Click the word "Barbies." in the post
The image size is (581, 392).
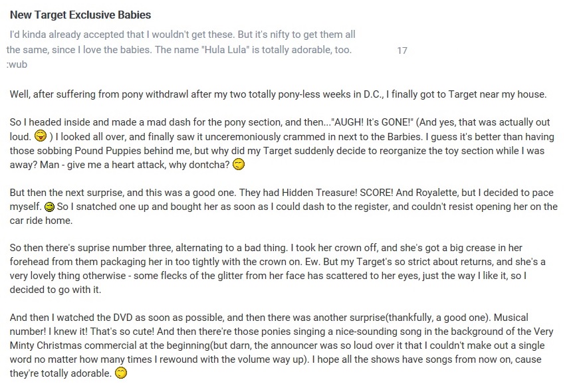[x=405, y=137]
